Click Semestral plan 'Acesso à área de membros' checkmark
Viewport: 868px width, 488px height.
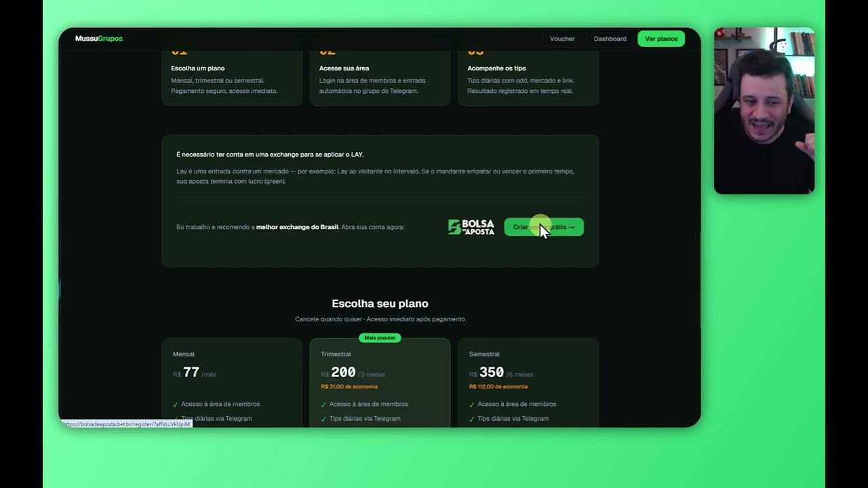pos(472,405)
